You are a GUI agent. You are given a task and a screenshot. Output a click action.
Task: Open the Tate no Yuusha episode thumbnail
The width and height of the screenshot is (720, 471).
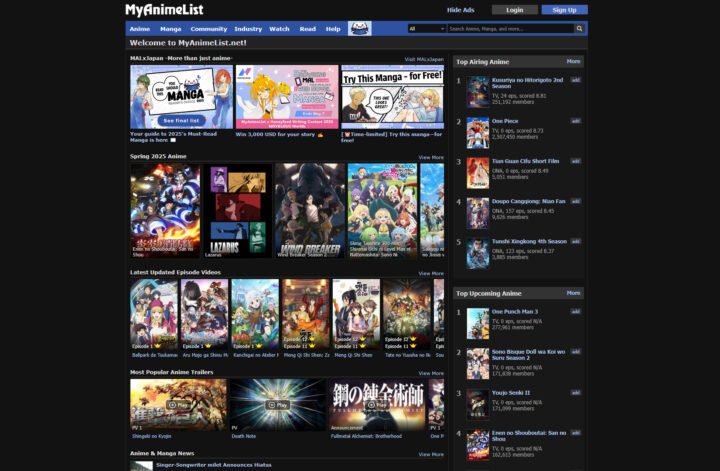(x=407, y=314)
